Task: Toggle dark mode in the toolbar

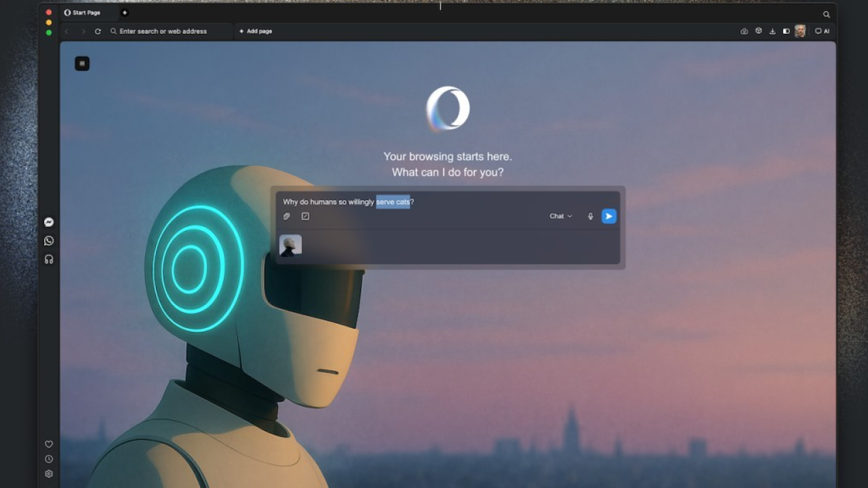Action: (786, 30)
